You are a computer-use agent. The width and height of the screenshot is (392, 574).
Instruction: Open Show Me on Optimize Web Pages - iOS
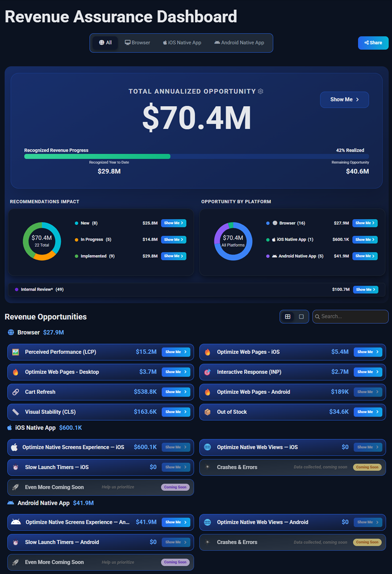point(368,352)
